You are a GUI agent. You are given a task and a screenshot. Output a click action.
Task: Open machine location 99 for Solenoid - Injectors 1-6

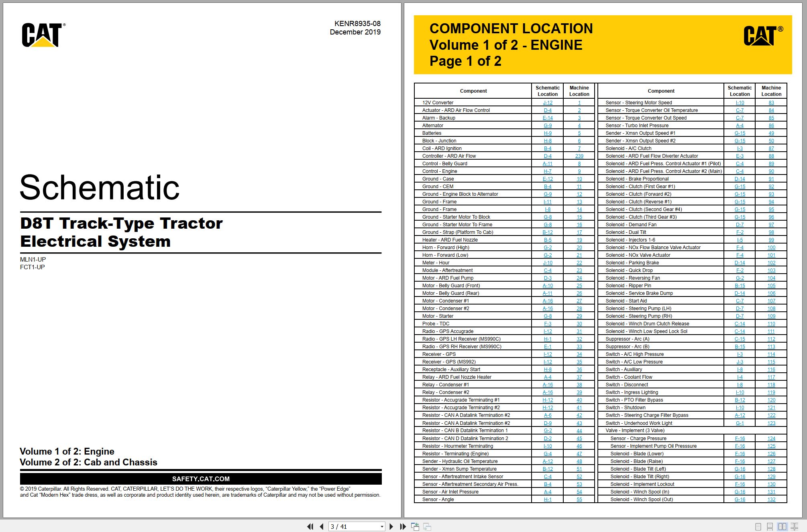(771, 240)
